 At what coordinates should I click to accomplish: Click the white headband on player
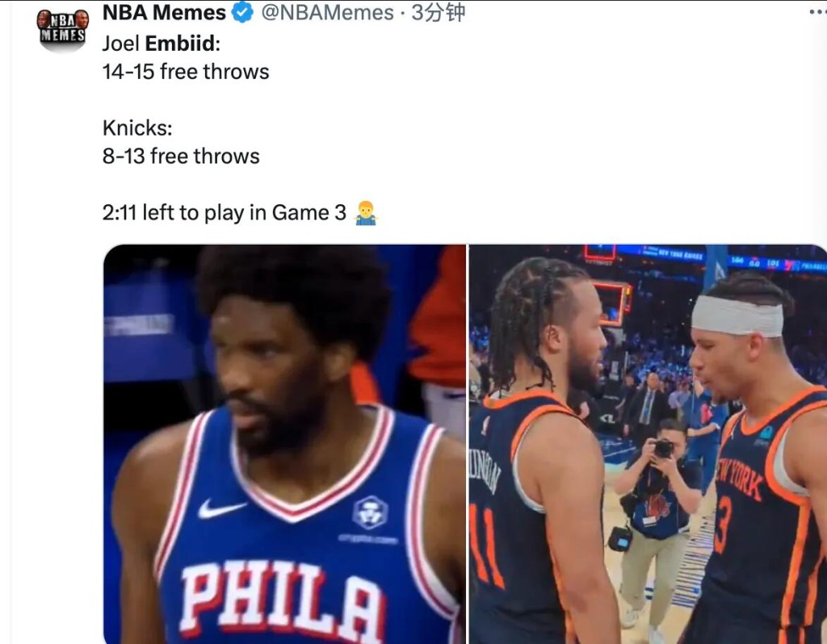pos(737,316)
